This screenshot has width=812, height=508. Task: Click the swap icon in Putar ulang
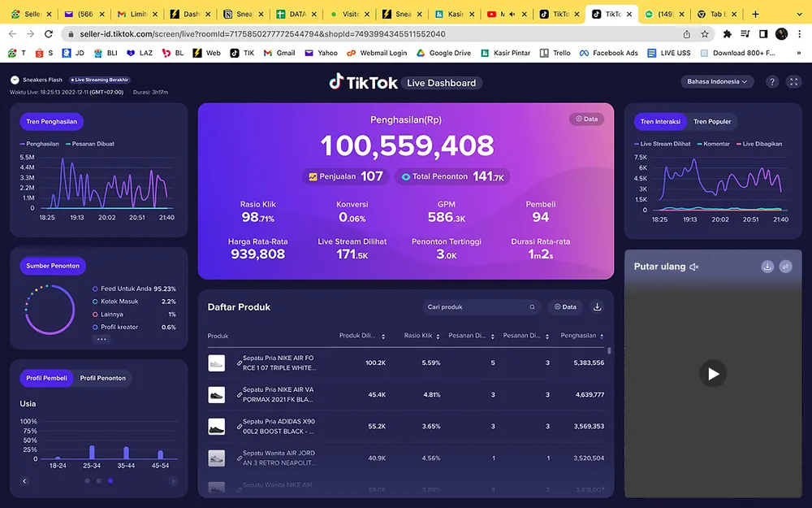[785, 267]
